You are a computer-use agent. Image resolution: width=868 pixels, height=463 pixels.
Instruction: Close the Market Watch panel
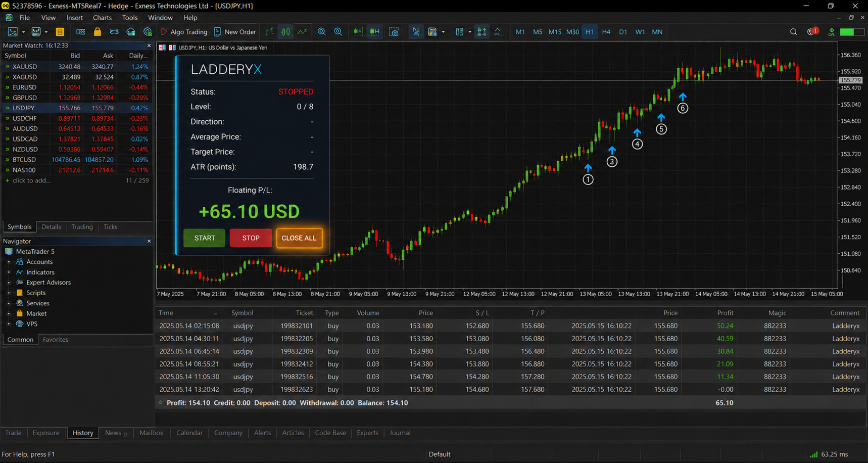point(149,45)
